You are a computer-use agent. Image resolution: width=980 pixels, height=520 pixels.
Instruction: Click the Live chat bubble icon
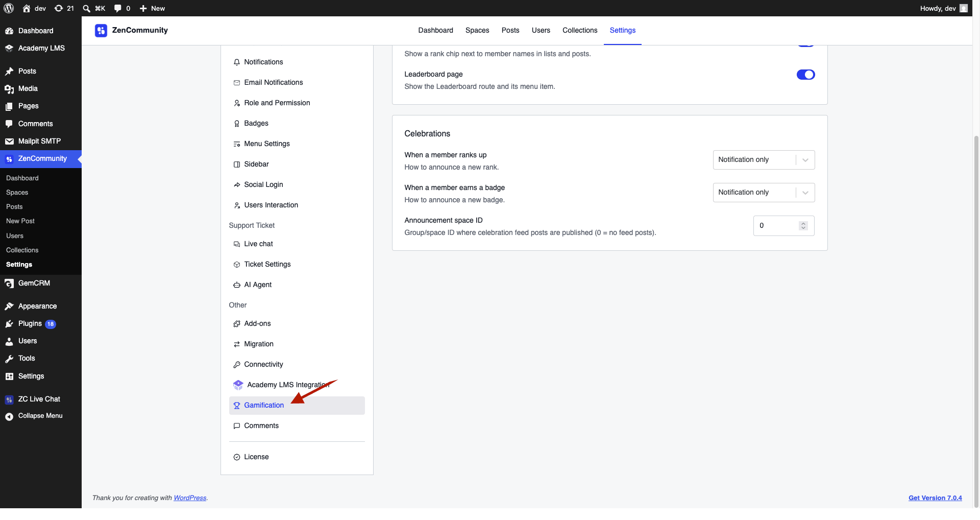237,244
